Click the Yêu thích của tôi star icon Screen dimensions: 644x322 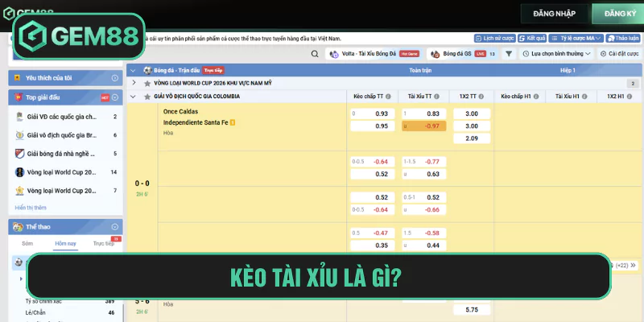click(x=17, y=77)
